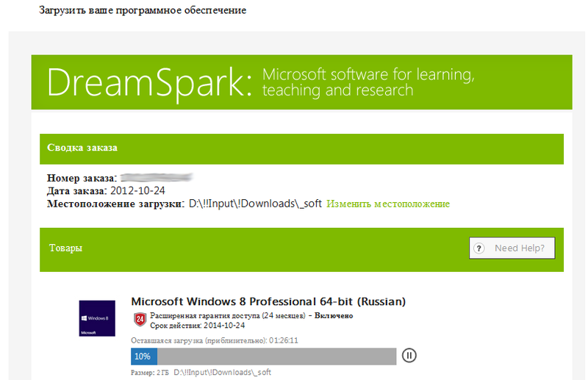
Task: Select the Товары section header
Action: pos(66,248)
